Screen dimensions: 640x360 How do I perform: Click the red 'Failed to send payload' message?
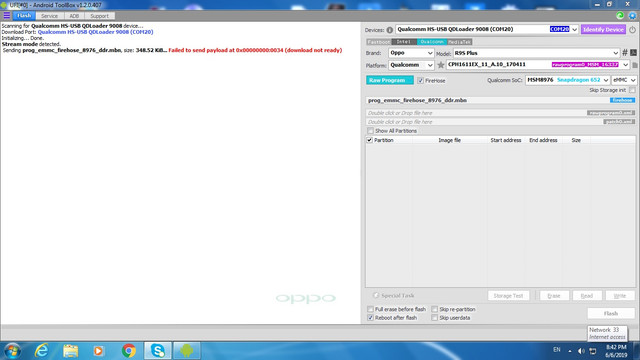pyautogui.click(x=255, y=50)
